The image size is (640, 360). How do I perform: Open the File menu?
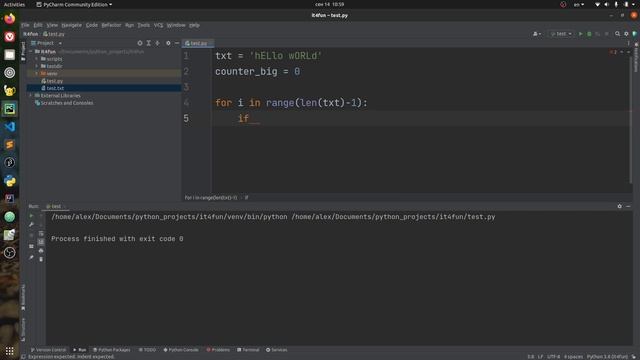[x=25, y=25]
